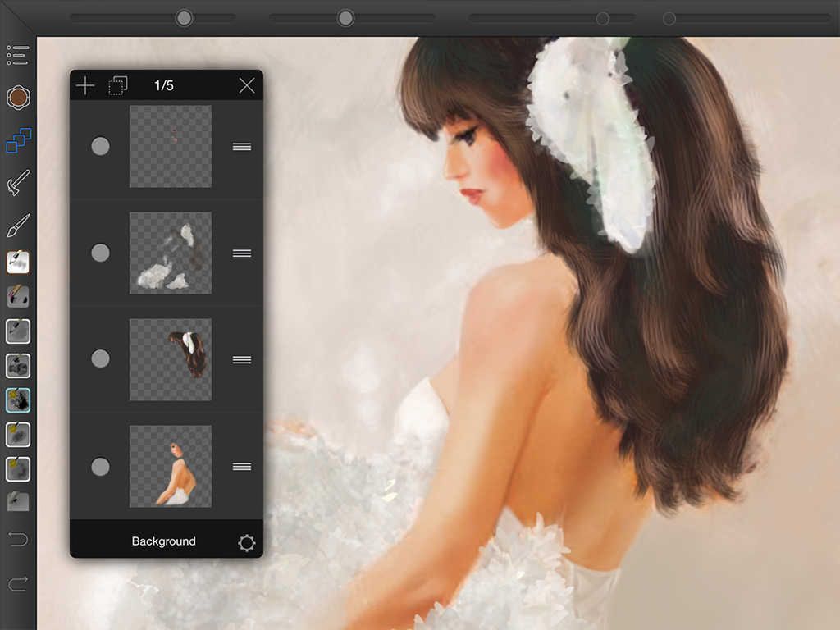
Task: Choose the fourth brush preset with dark blotches
Action: [18, 366]
